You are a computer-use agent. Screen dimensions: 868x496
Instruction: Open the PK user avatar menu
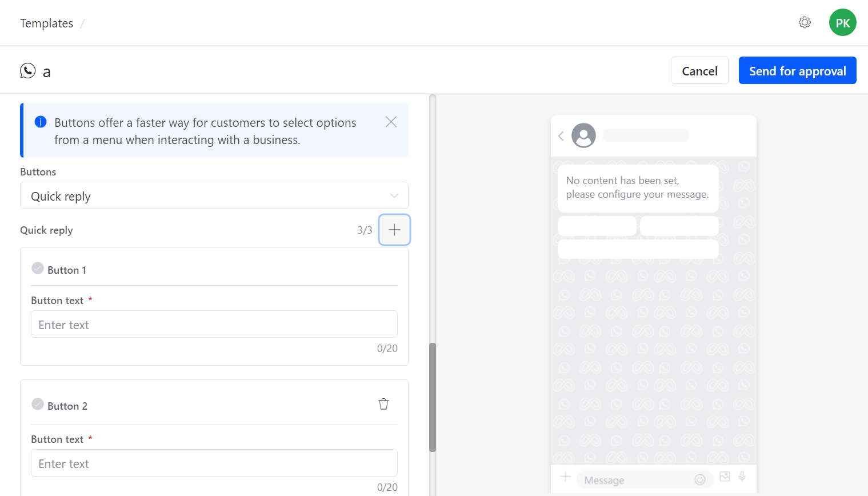843,22
